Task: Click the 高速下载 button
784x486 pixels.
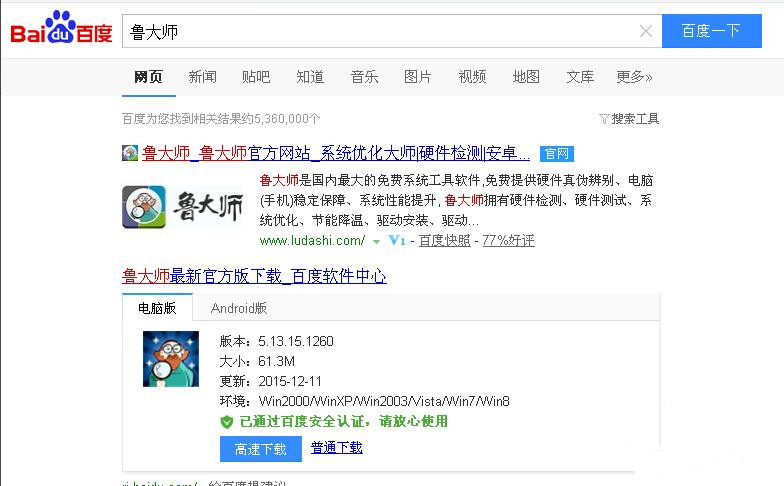Action: point(261,449)
